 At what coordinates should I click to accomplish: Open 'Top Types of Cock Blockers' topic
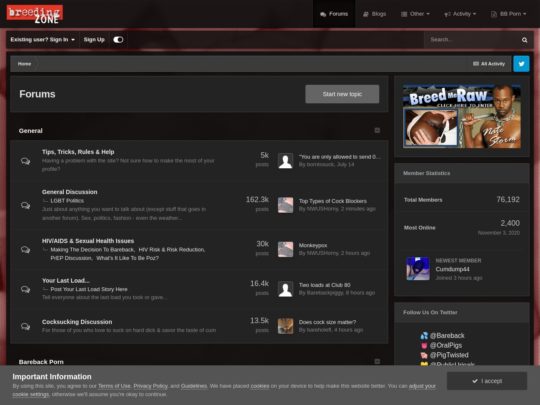333,201
